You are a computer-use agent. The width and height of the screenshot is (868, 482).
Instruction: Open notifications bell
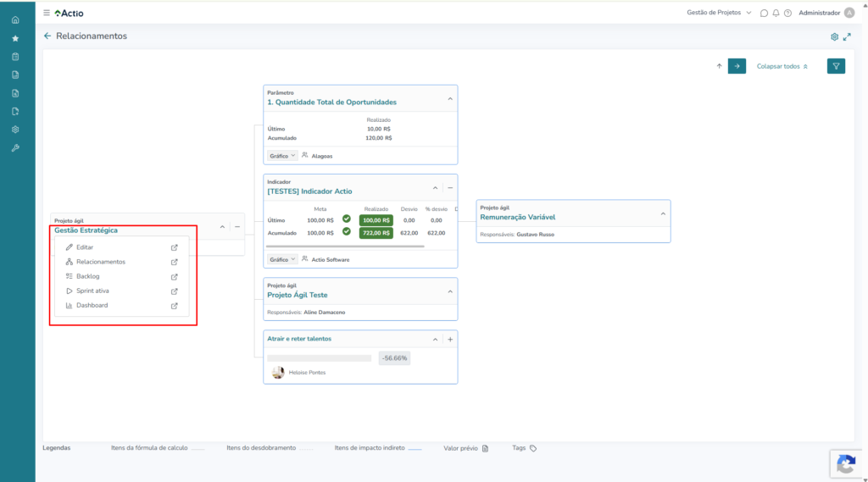pos(776,13)
